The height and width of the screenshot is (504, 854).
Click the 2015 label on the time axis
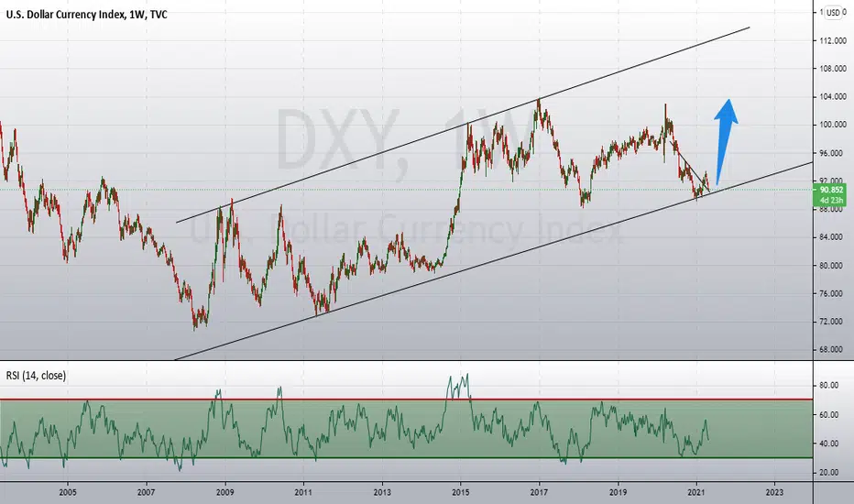[461, 492]
